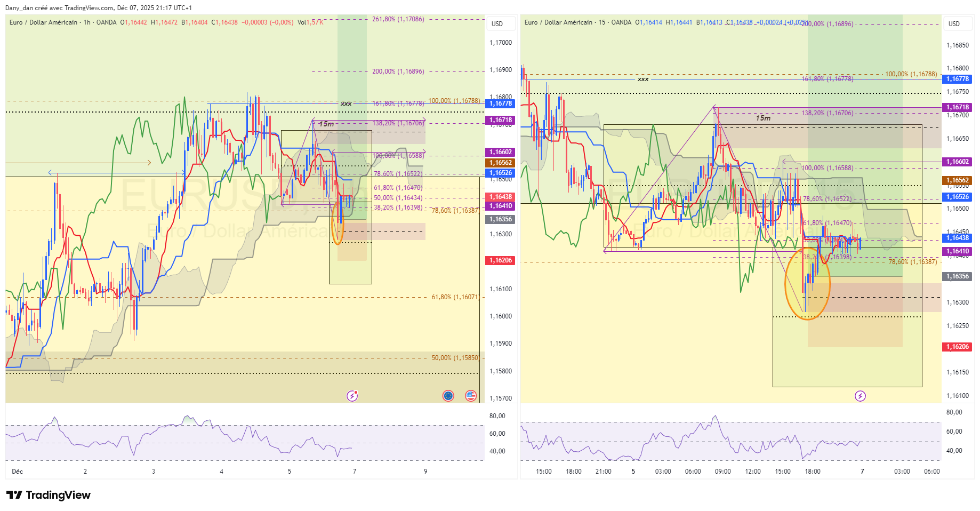Open the USD currency selector on the 15-minute chart
Image resolution: width=980 pixels, height=511 pixels.
tap(957, 23)
